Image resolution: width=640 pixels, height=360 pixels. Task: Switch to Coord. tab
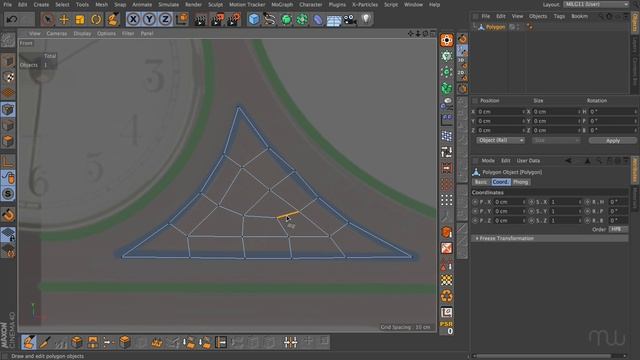[500, 182]
